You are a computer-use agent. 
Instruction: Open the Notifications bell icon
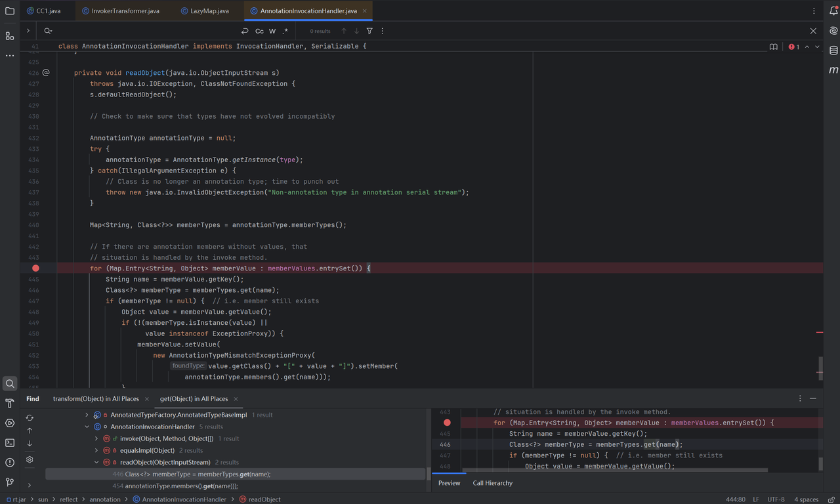[x=833, y=11]
